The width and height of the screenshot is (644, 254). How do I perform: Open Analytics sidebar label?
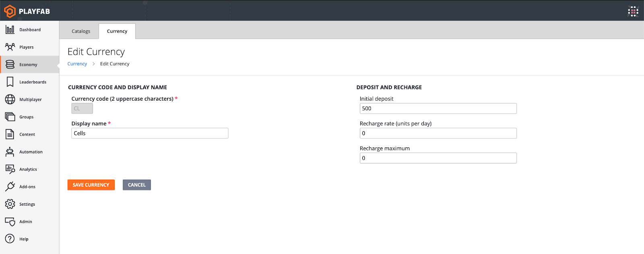pos(28,169)
